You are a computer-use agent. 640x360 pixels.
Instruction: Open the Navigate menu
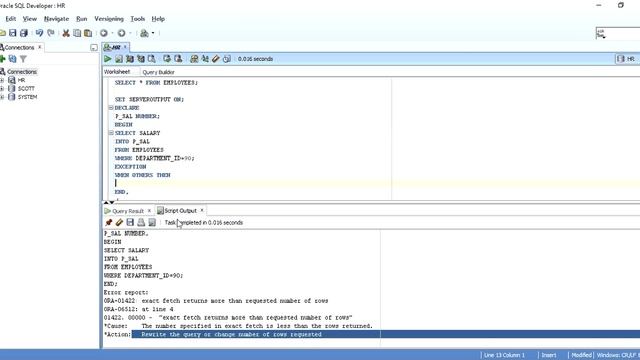click(x=56, y=19)
